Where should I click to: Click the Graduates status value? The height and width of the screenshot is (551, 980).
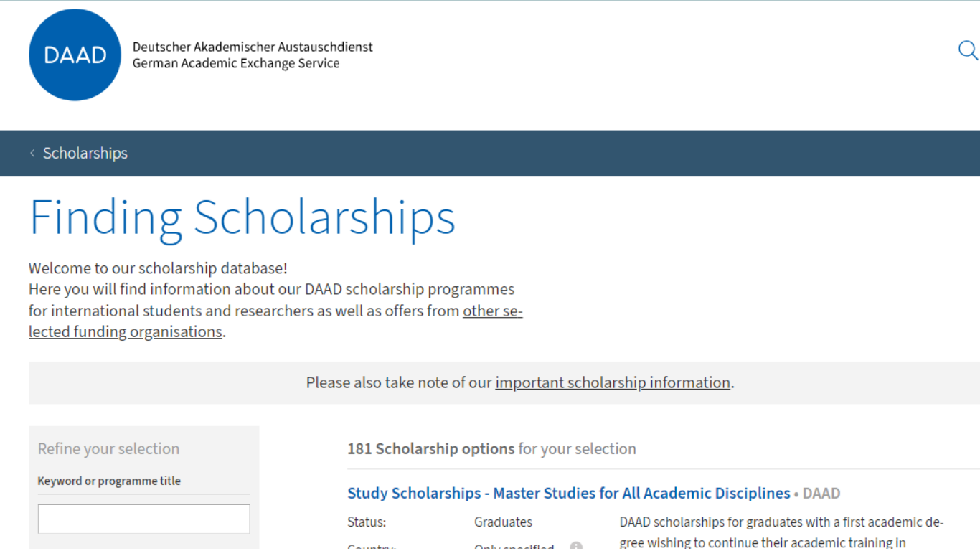[503, 522]
